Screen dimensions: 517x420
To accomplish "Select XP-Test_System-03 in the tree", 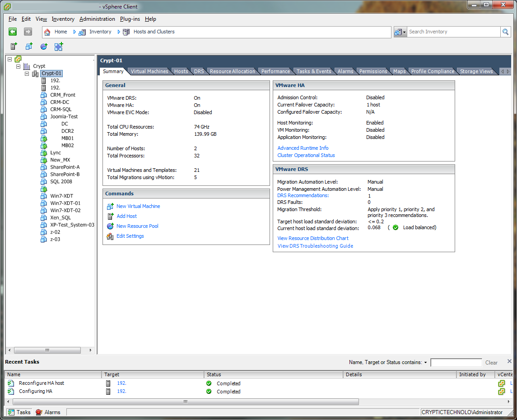I will pos(72,225).
